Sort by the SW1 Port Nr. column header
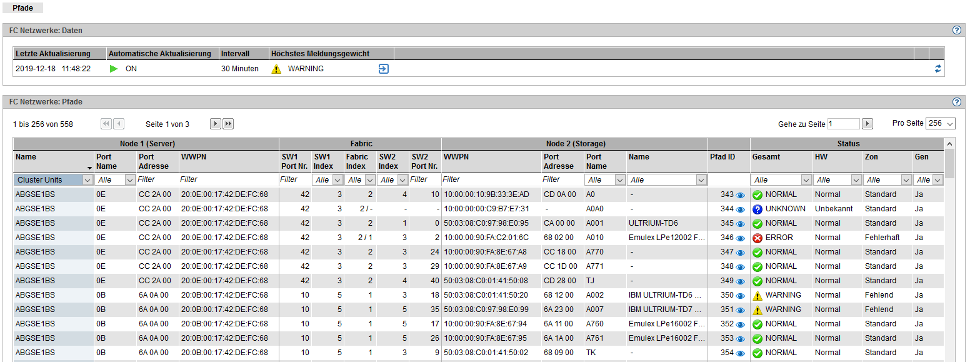The height and width of the screenshot is (362, 980). coord(295,161)
